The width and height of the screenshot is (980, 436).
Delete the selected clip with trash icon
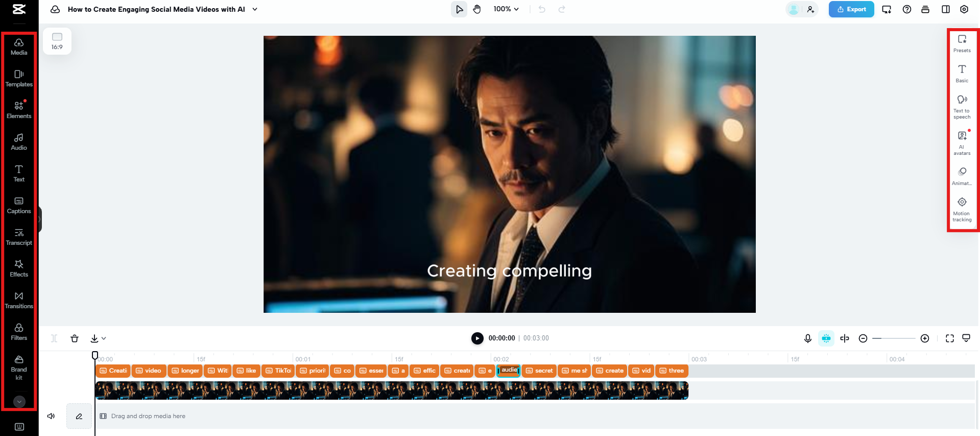pyautogui.click(x=75, y=338)
